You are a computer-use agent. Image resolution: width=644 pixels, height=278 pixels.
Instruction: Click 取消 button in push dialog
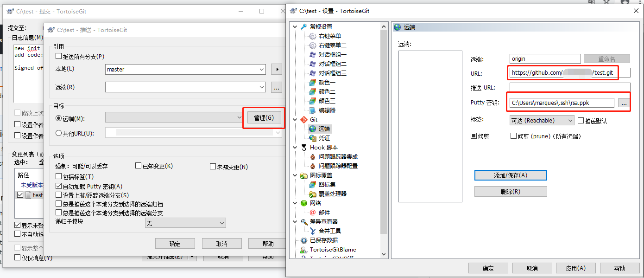[x=221, y=243]
